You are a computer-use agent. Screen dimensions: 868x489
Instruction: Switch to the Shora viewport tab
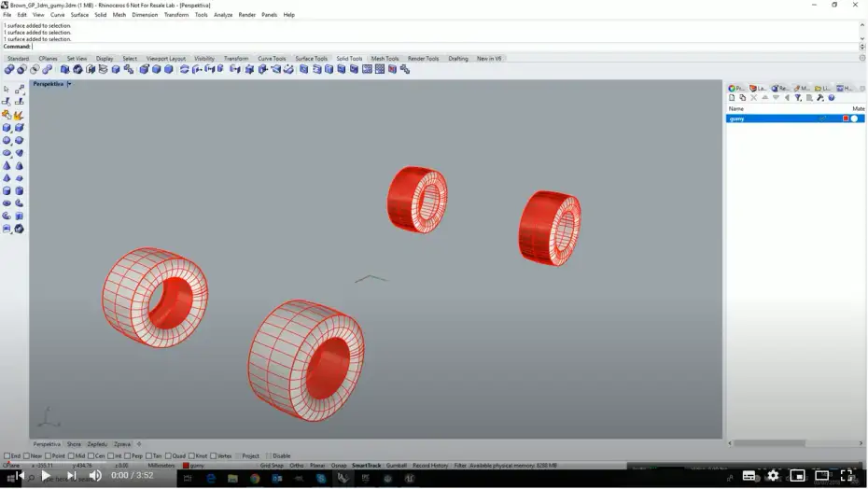click(x=74, y=444)
